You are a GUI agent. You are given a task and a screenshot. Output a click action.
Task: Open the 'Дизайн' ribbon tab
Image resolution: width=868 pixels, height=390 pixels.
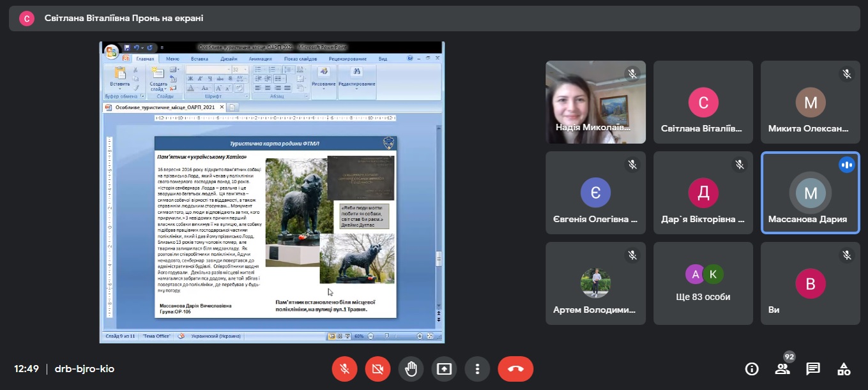pos(229,59)
